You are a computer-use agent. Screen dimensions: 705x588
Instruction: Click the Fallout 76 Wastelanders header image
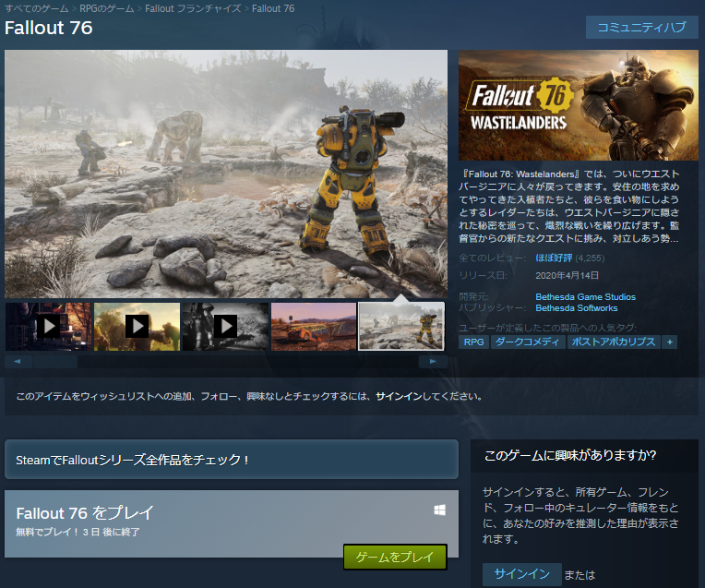click(x=579, y=105)
